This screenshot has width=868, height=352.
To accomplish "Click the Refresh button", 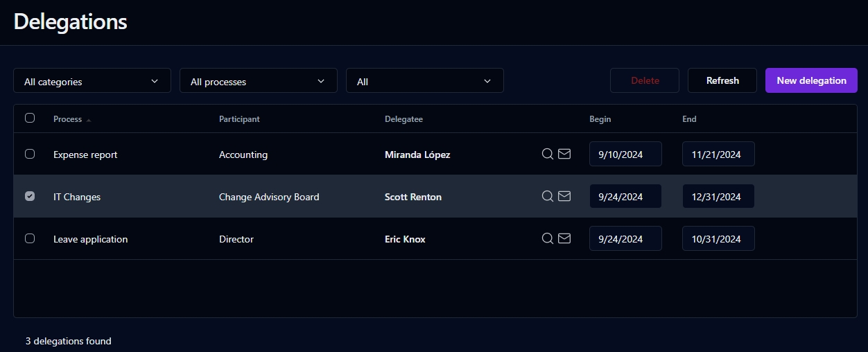I will tap(722, 80).
